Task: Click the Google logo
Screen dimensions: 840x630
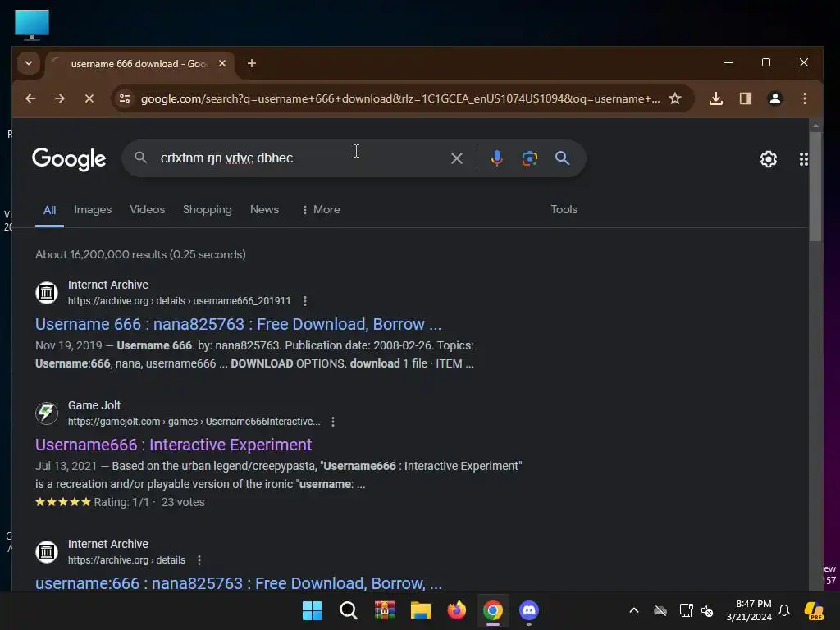Action: (69, 158)
